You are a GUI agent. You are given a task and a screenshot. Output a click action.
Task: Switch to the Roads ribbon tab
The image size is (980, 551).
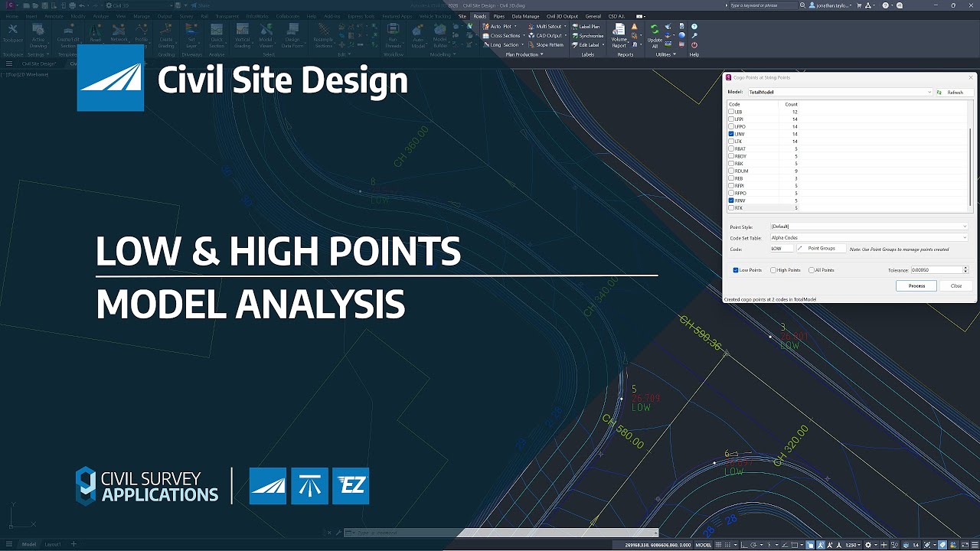click(480, 16)
